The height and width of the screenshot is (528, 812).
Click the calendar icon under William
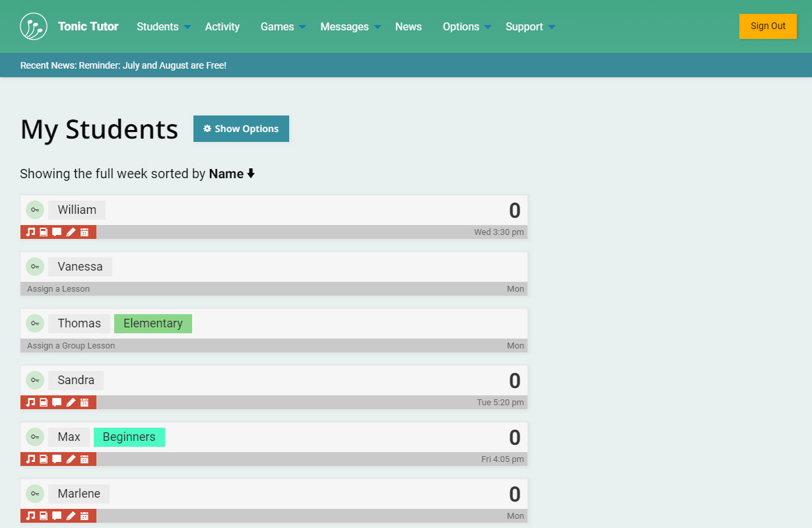coord(85,232)
